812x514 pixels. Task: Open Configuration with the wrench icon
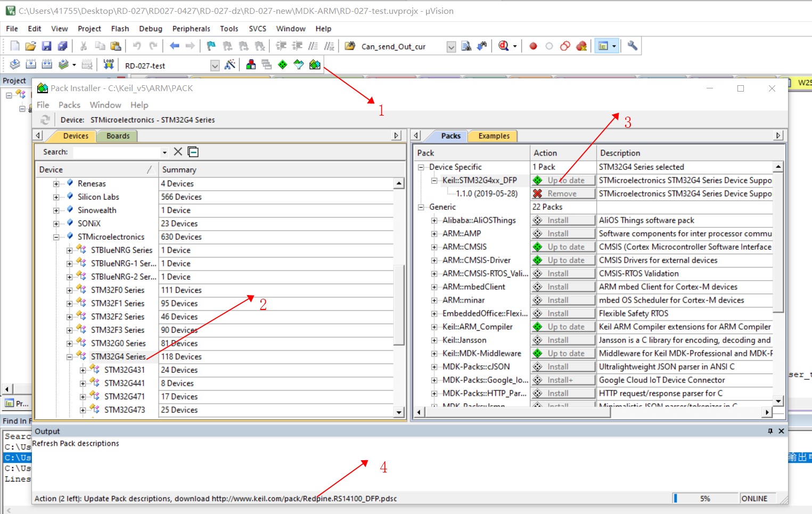(x=633, y=46)
